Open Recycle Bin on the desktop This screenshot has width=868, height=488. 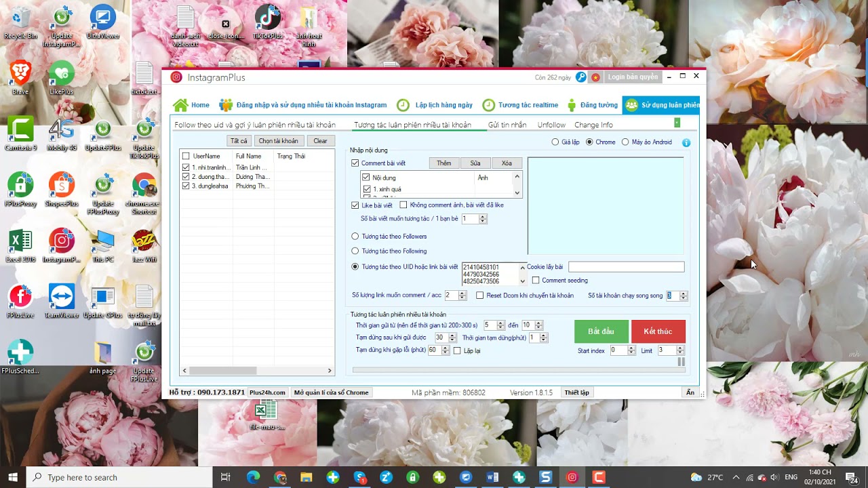pos(20,22)
